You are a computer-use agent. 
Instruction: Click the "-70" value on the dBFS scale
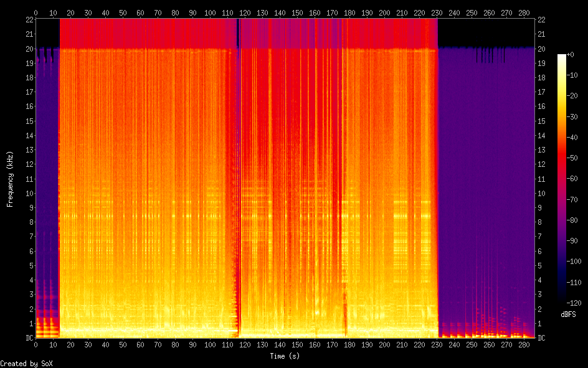coord(572,200)
